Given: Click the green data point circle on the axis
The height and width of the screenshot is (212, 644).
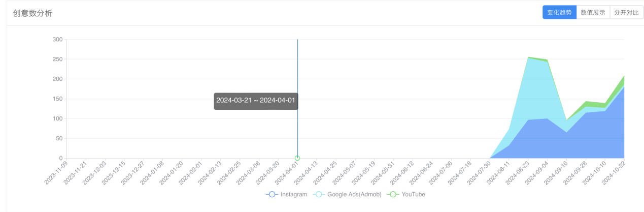Looking at the screenshot, I should [297, 158].
